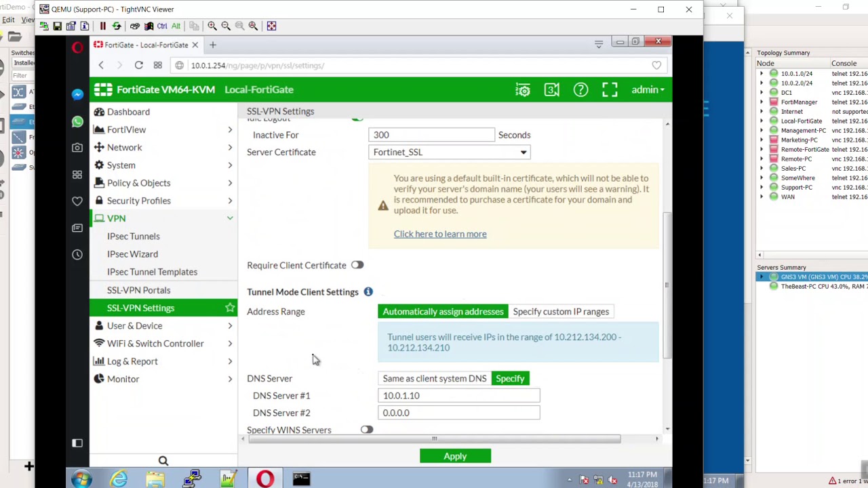Viewport: 868px width, 488px height.
Task: Open Windows Start menu
Action: [x=81, y=479]
